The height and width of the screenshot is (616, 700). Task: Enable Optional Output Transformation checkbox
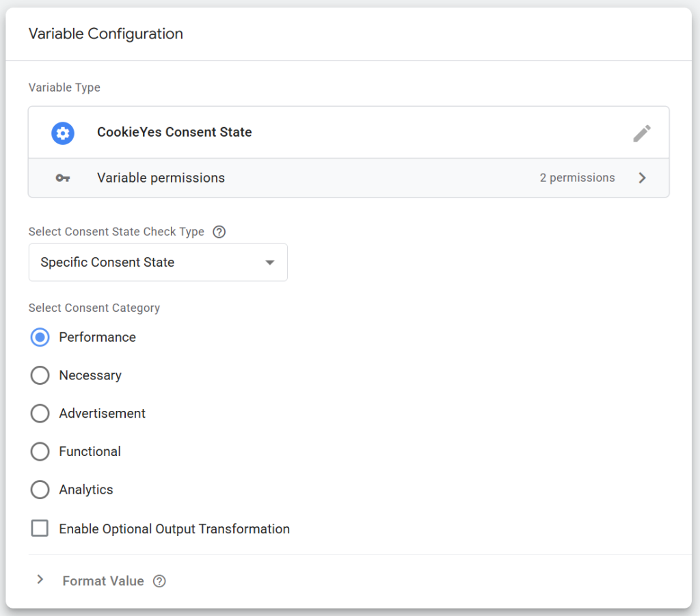point(40,528)
